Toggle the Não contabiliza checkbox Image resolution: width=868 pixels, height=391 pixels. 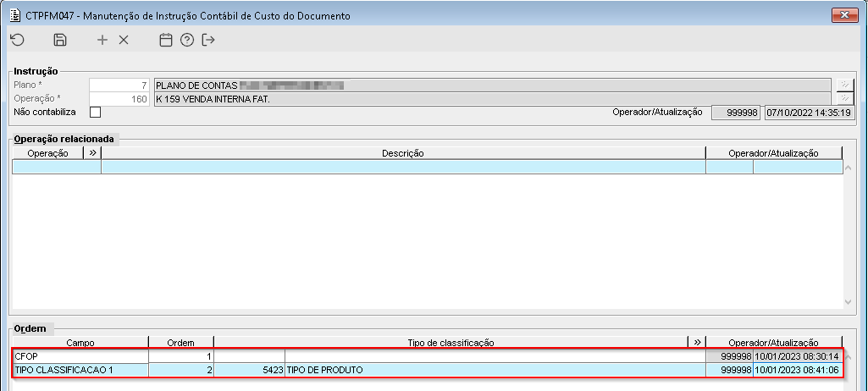95,113
